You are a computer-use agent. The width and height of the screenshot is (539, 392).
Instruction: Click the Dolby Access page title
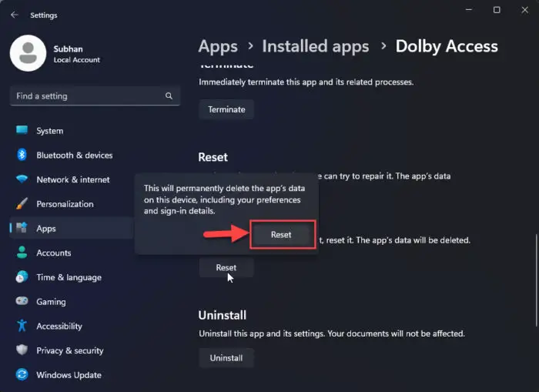447,46
